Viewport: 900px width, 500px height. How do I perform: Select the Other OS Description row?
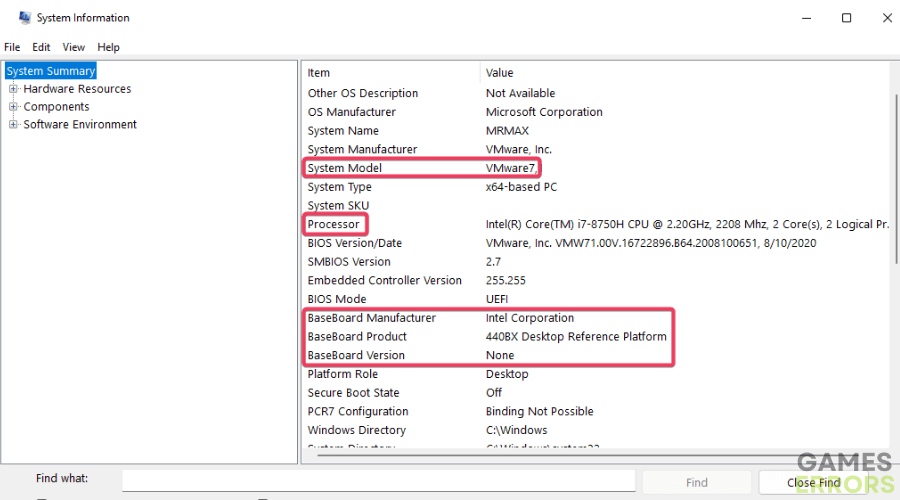pyautogui.click(x=597, y=93)
